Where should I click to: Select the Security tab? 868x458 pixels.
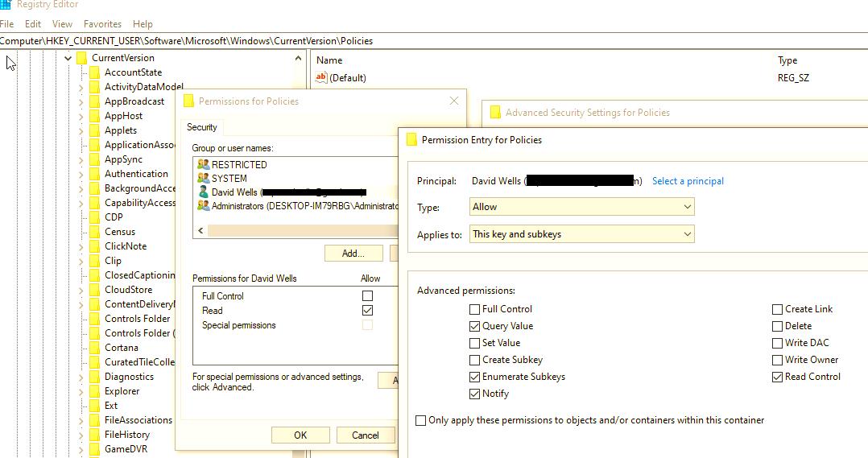pyautogui.click(x=201, y=127)
